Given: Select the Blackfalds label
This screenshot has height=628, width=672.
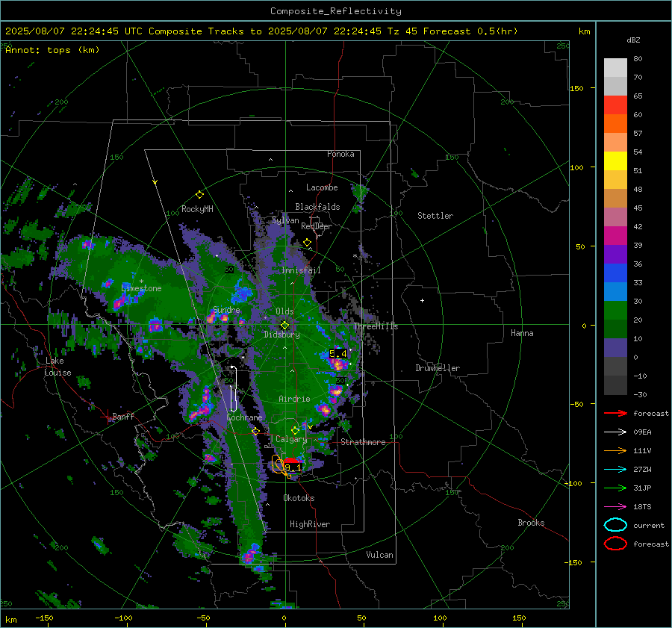Looking at the screenshot, I should pyautogui.click(x=317, y=207).
